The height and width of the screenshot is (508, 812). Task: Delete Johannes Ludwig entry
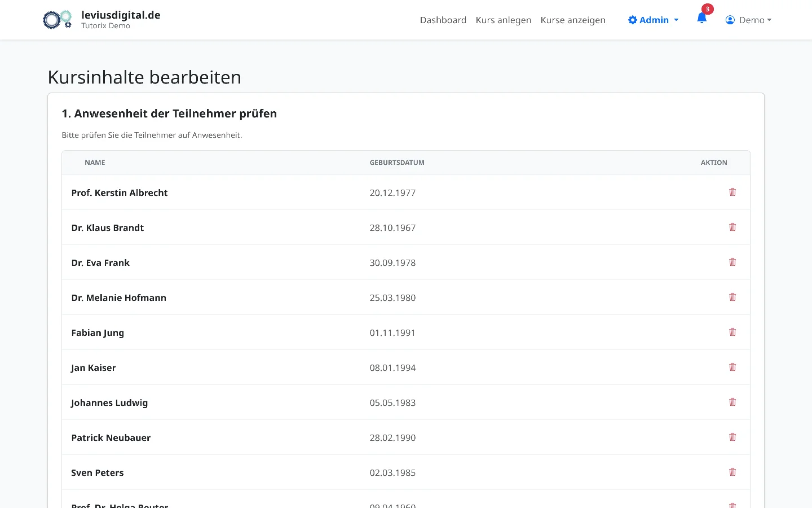pyautogui.click(x=732, y=402)
